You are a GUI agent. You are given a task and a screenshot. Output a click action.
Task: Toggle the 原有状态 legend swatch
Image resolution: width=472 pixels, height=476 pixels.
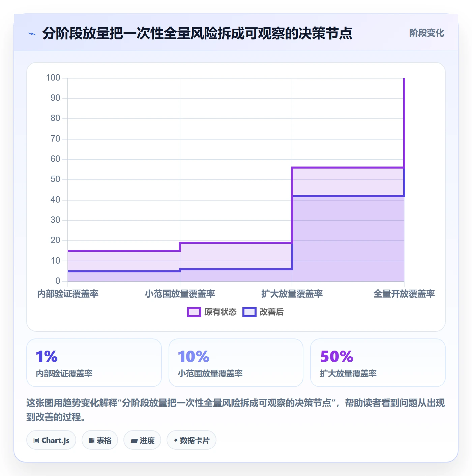pos(194,312)
